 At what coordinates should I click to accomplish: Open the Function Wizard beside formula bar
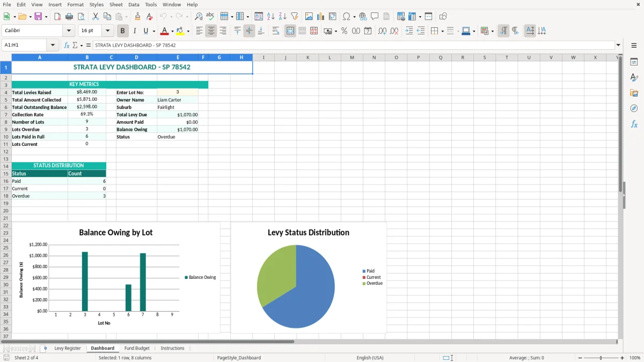click(67, 46)
